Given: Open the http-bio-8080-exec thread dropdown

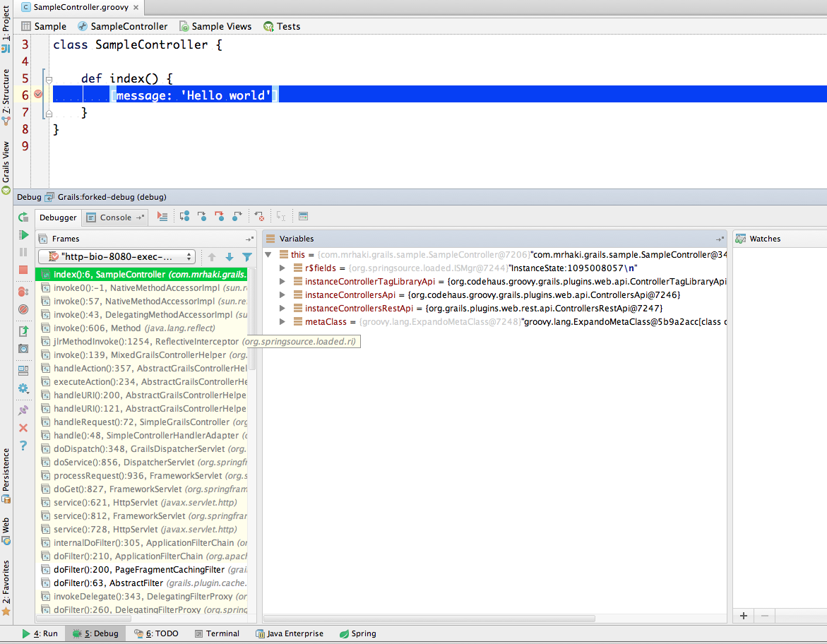Looking at the screenshot, I should (x=117, y=257).
